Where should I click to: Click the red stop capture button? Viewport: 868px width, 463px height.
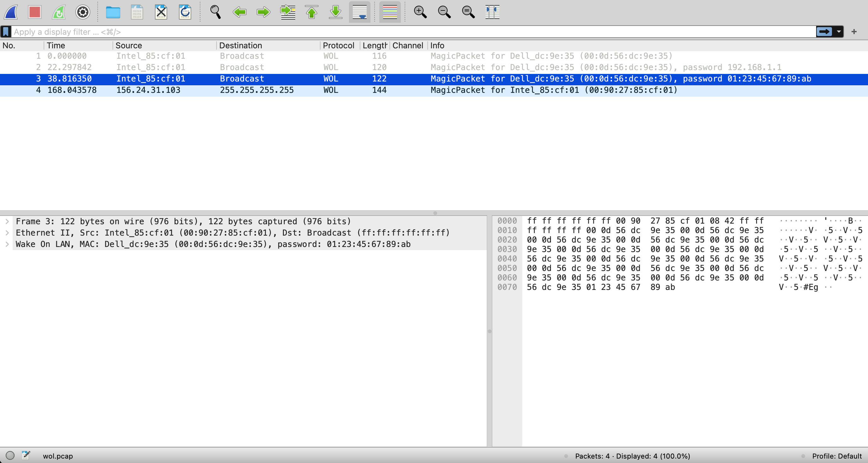(x=35, y=12)
